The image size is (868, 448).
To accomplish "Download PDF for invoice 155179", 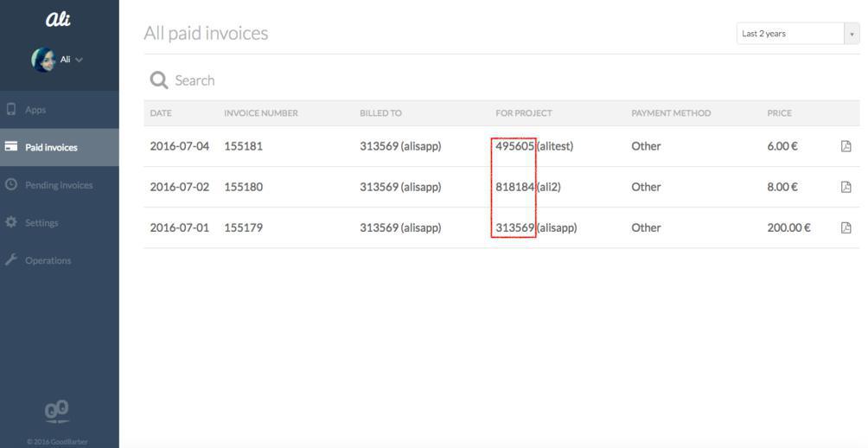I will click(846, 227).
